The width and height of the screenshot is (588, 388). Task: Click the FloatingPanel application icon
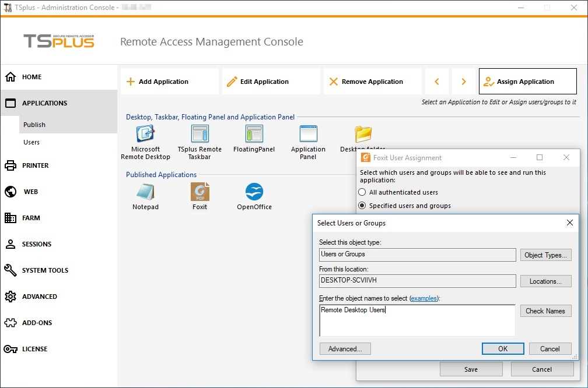254,135
